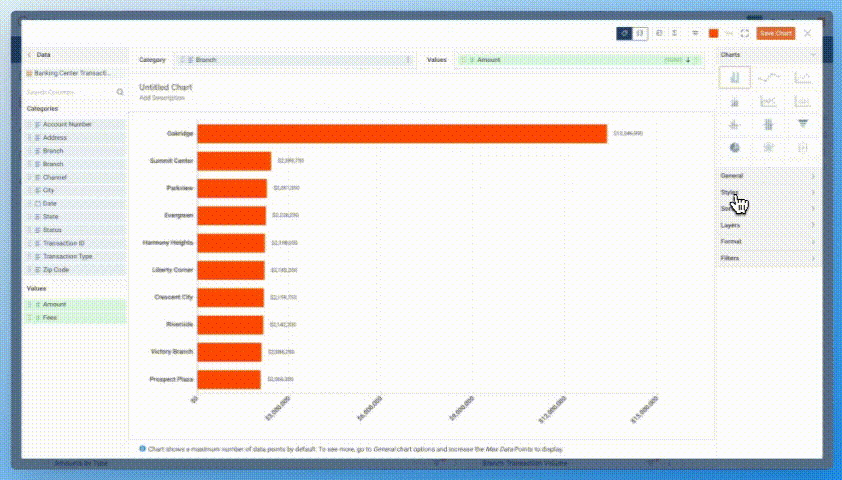Screen dimensions: 842x480
Task: Collapse the Charts panel chevron
Action: coord(813,54)
